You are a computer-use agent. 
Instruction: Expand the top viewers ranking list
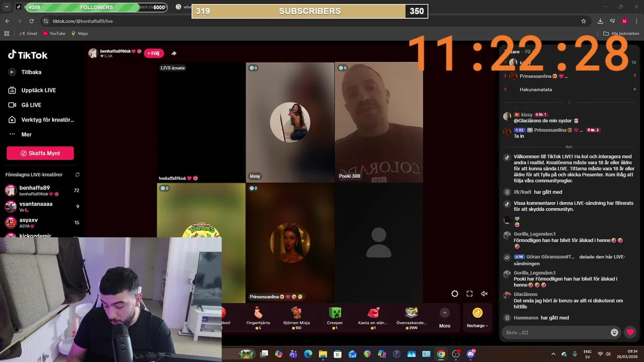pos(569,102)
